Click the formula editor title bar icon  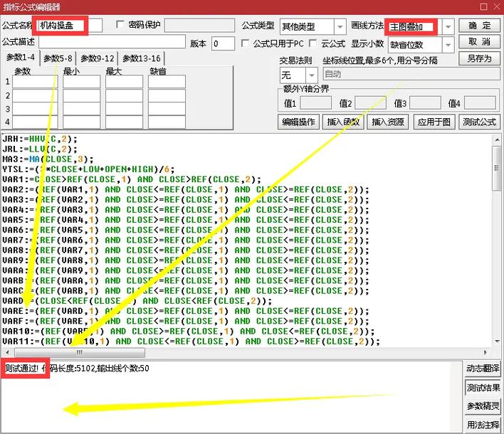click(x=6, y=7)
